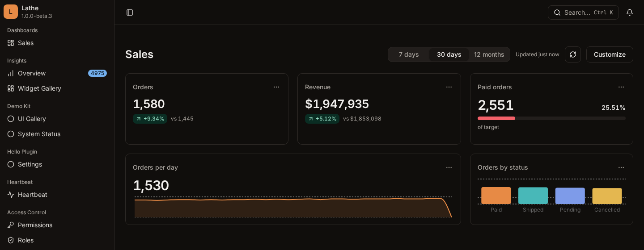Toggle the sidebar panel icon
This screenshot has height=250, width=644.
point(130,12)
